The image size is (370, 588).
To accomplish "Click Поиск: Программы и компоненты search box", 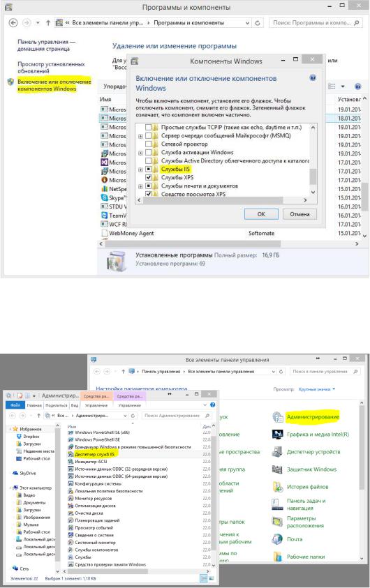I will (316, 23).
